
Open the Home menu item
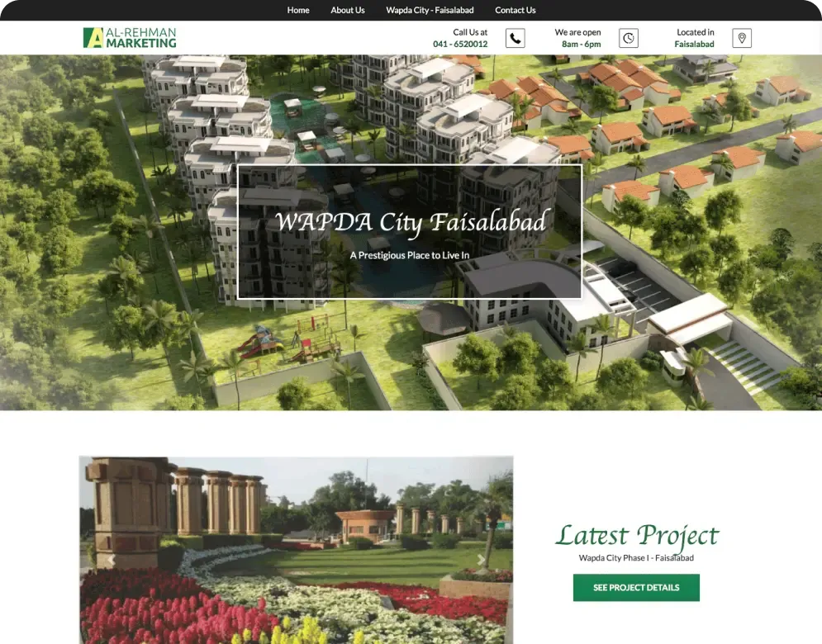pos(297,10)
